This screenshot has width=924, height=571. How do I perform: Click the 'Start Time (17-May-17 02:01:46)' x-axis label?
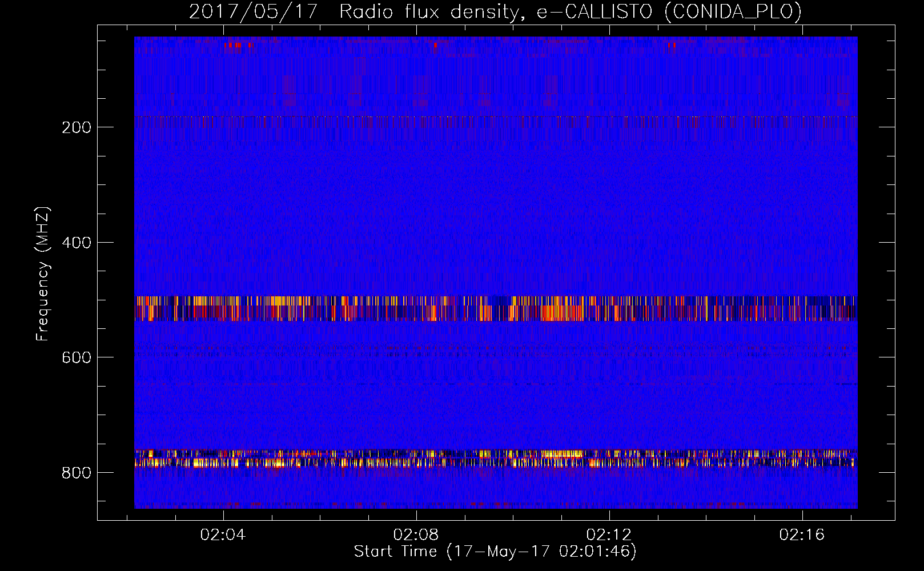coord(495,552)
